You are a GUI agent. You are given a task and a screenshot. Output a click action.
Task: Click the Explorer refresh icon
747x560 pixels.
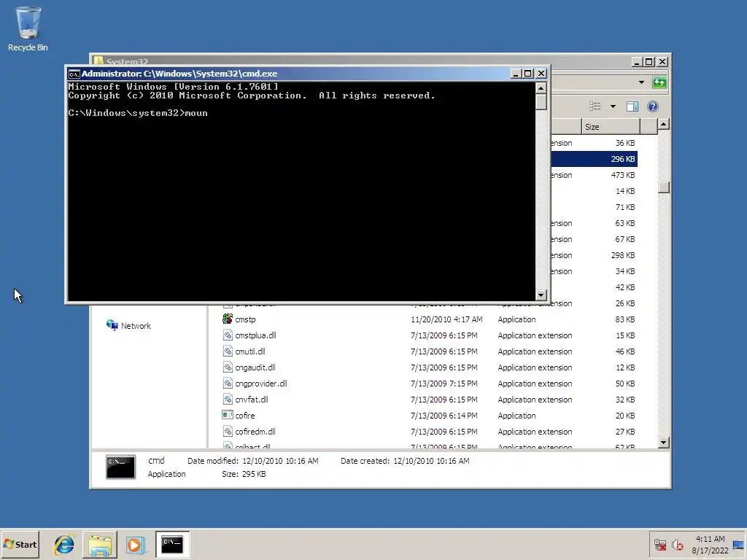[x=659, y=82]
